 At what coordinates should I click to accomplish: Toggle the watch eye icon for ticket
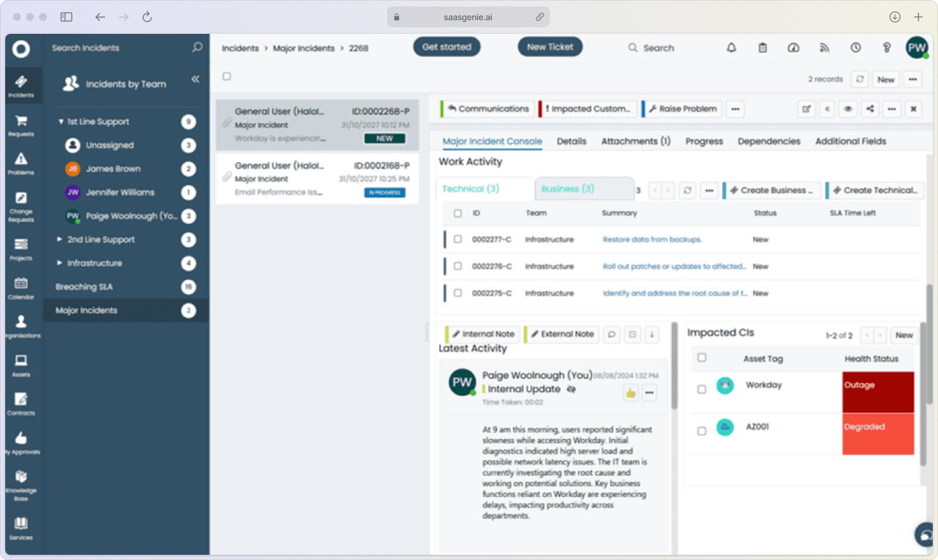click(x=848, y=109)
